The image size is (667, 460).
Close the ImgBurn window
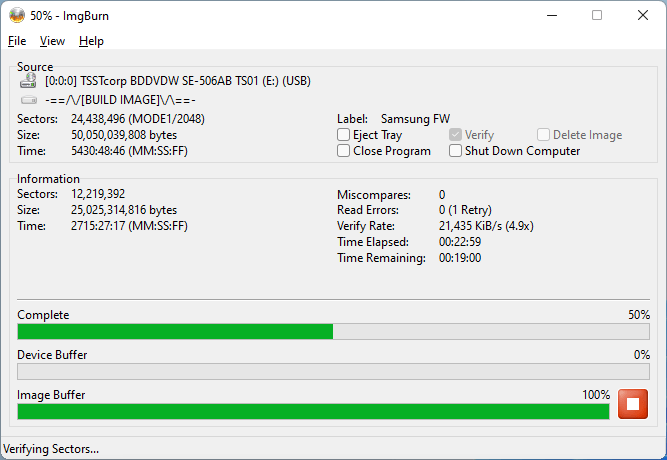(643, 15)
